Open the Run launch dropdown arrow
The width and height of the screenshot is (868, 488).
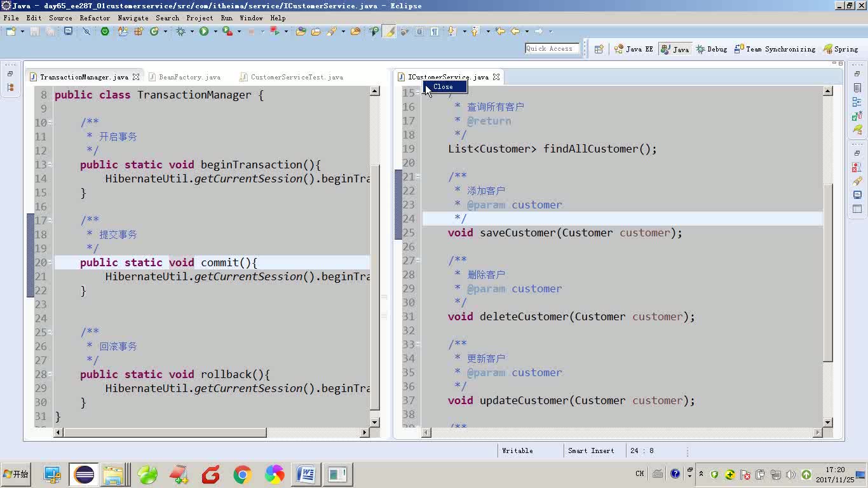(215, 31)
